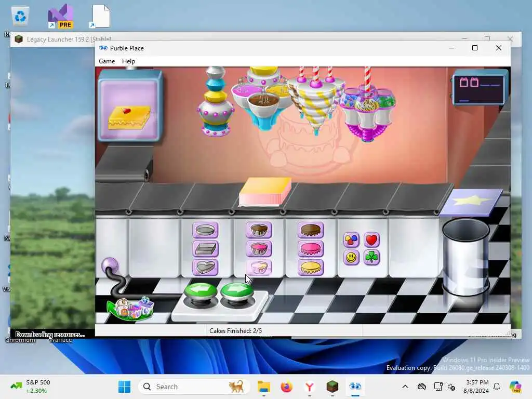Open the Windows Start menu
The image size is (532, 399).
pyautogui.click(x=125, y=387)
